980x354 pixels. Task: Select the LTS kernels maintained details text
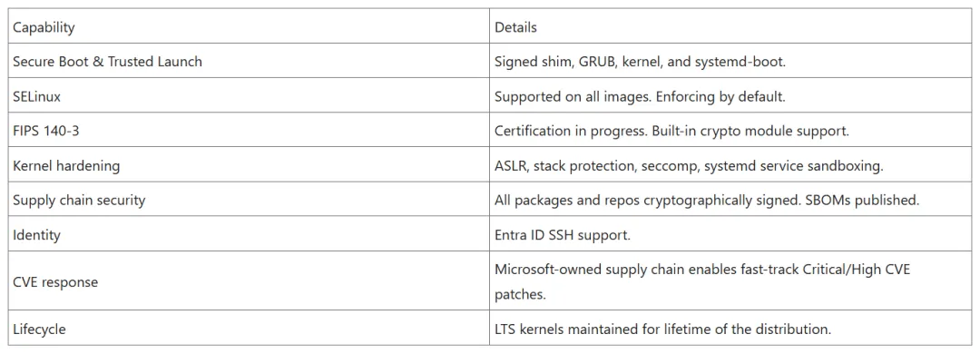[662, 329]
